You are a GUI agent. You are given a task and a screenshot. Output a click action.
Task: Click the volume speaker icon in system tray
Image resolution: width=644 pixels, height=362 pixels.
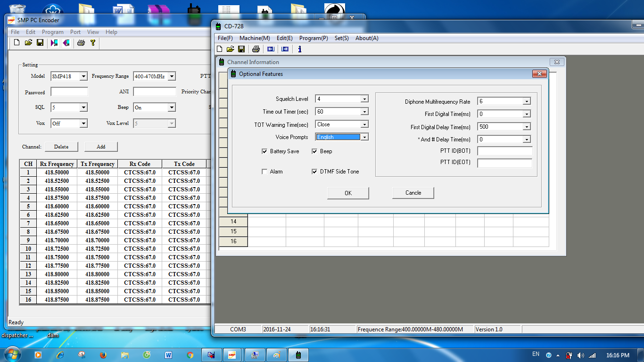[580, 355]
